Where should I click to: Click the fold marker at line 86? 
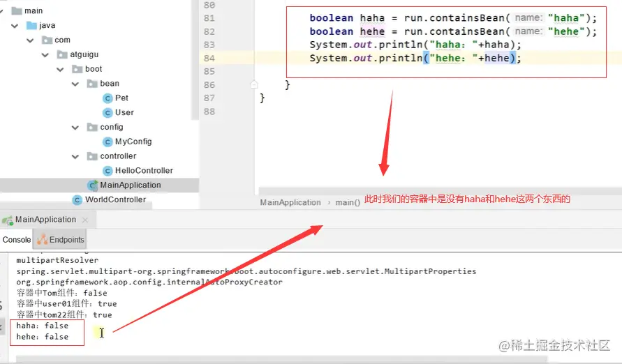[x=254, y=84]
